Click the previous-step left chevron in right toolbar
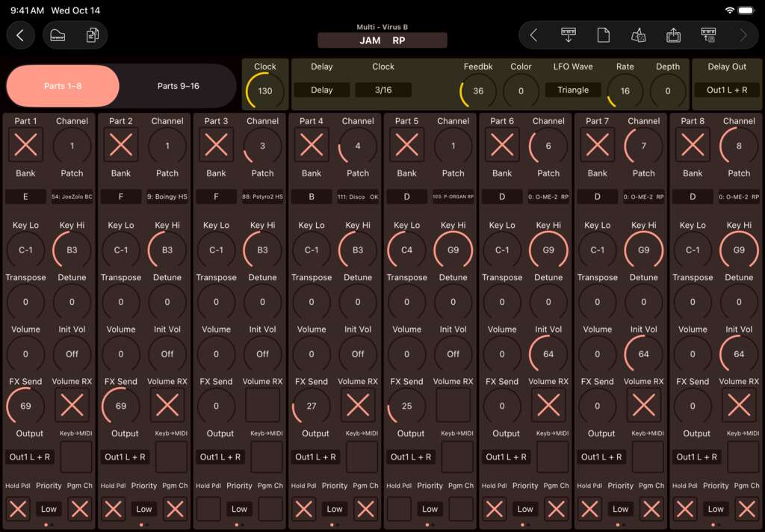 pos(533,35)
